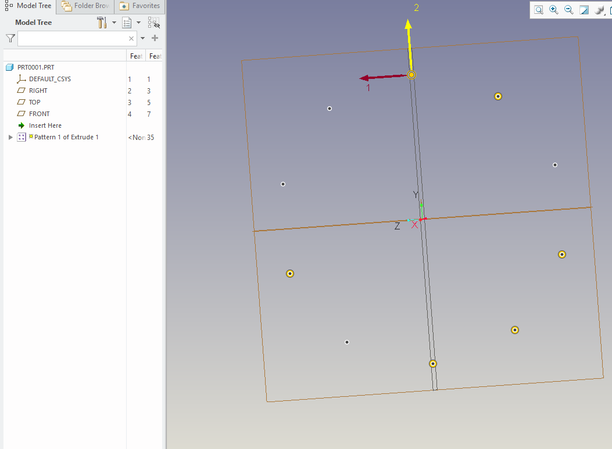This screenshot has height=449, width=612.
Task: Click the Refit zoom icon
Action: (538, 10)
